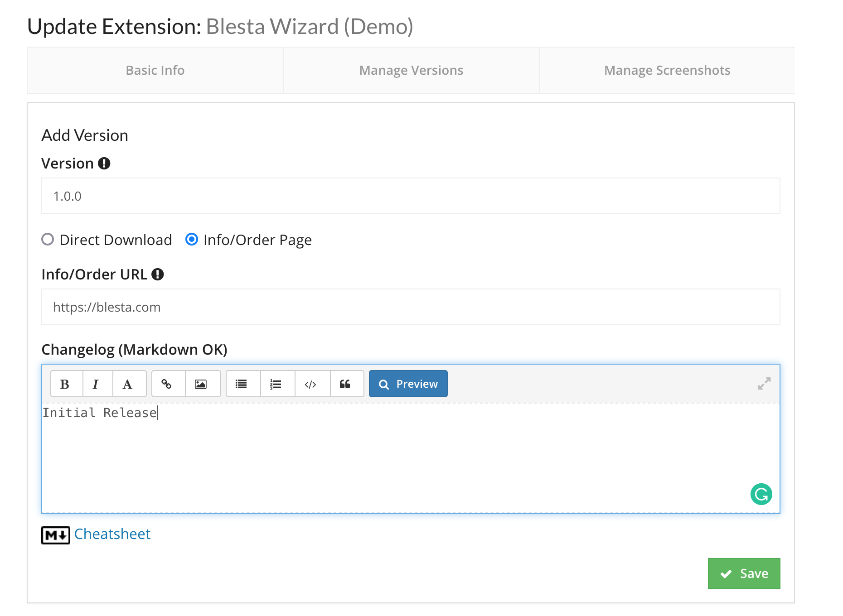Image resolution: width=843 pixels, height=616 pixels.
Task: Select the Direct Download radio option
Action: pos(48,240)
